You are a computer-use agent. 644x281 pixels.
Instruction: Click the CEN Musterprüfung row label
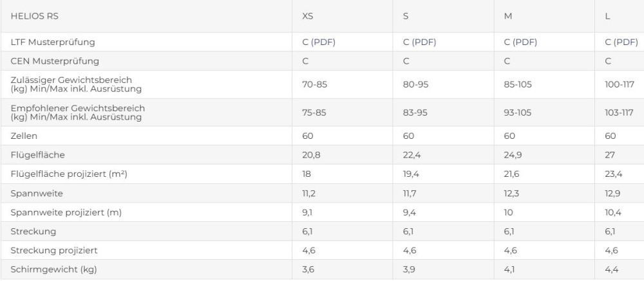[55, 61]
